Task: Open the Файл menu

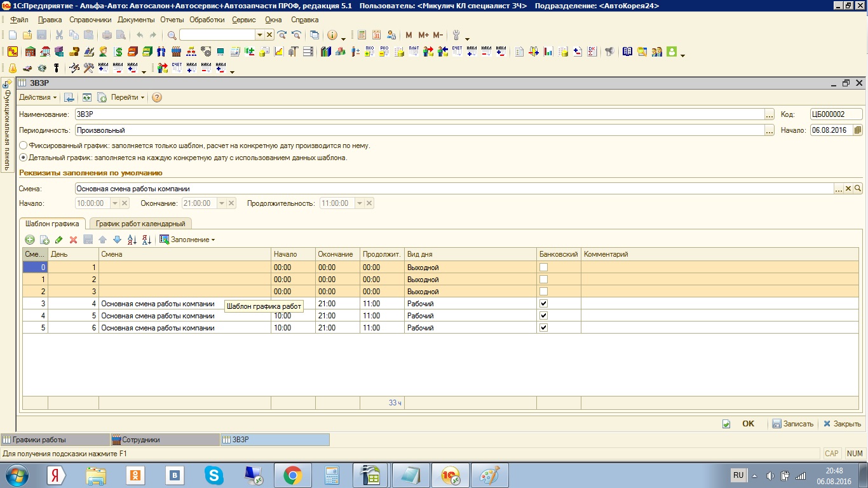Action: click(20, 20)
